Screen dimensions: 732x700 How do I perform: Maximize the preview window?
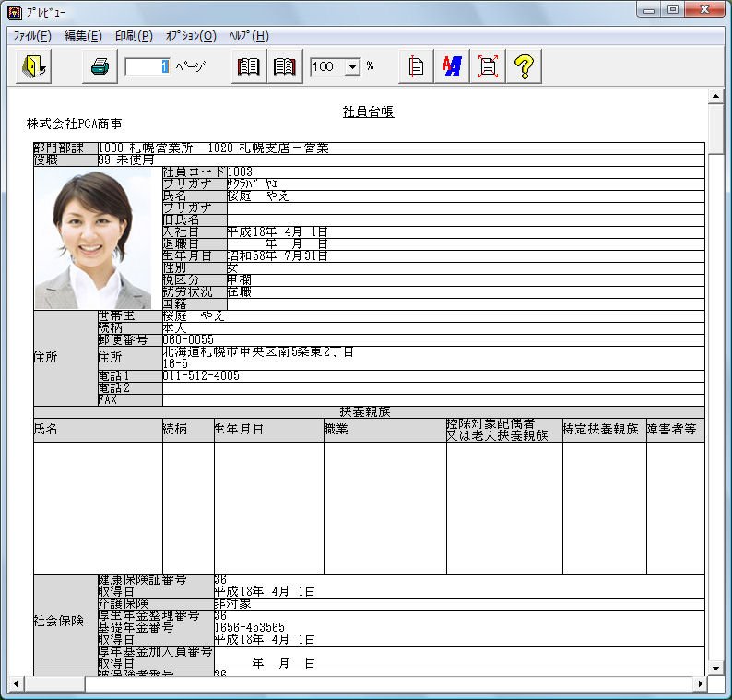pos(673,10)
